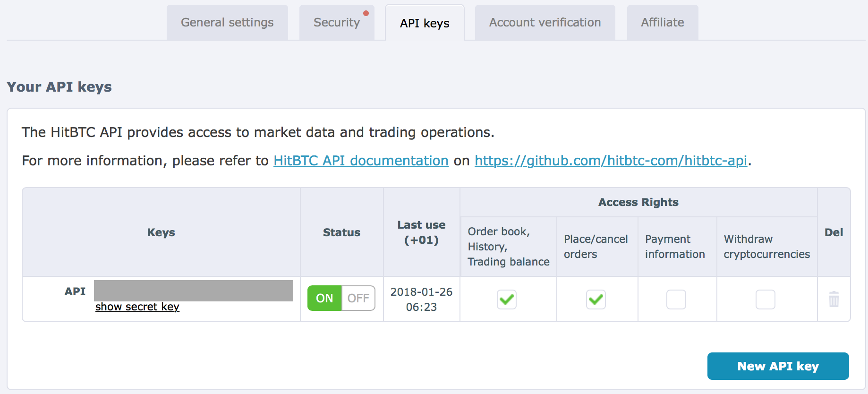
Task: Click the Payment information column label
Action: tap(675, 247)
